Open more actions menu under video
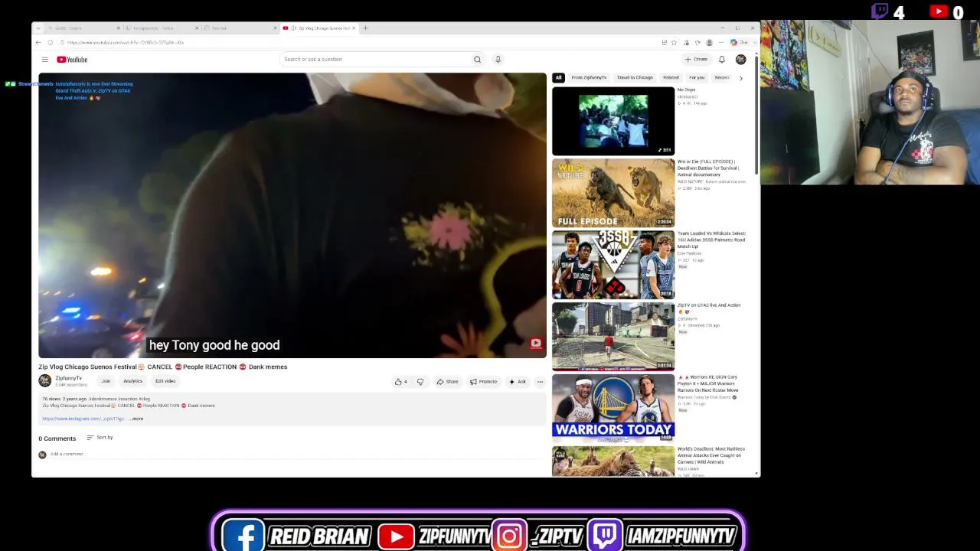 [540, 382]
